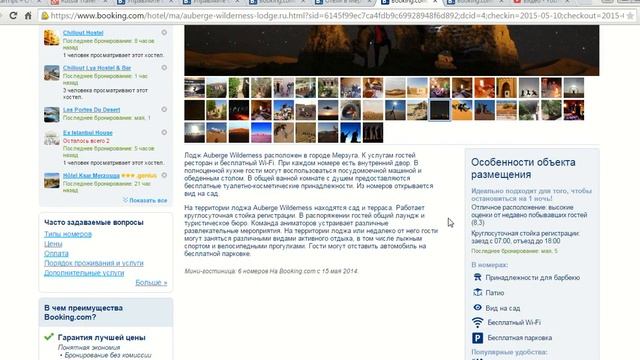The width and height of the screenshot is (640, 360).
Task: Open the Дополнительные услуги link
Action: point(84,273)
